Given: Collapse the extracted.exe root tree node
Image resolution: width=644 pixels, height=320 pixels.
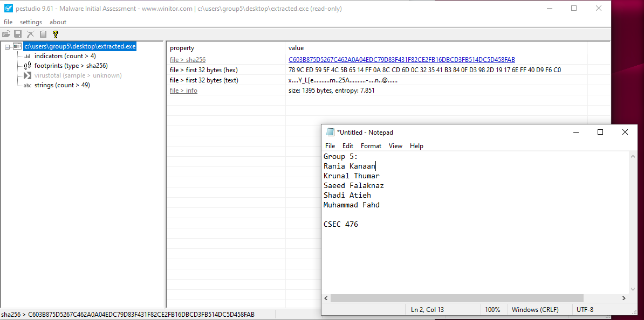Looking at the screenshot, I should point(8,47).
